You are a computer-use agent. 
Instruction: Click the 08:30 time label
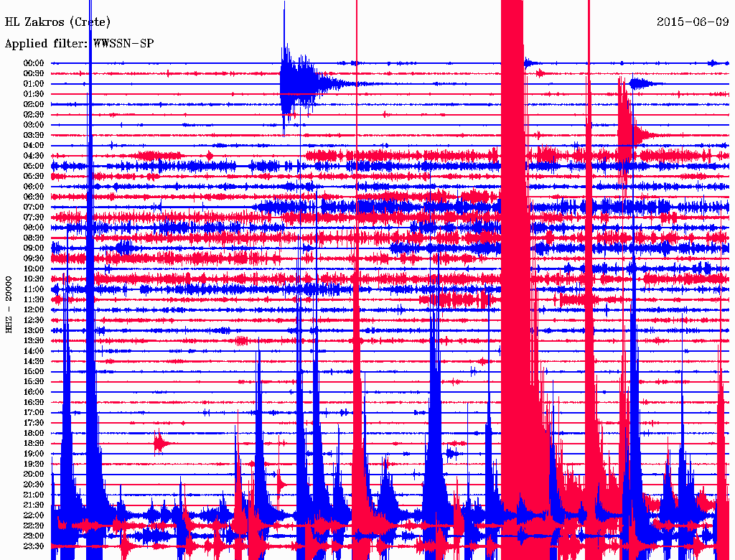[34, 238]
